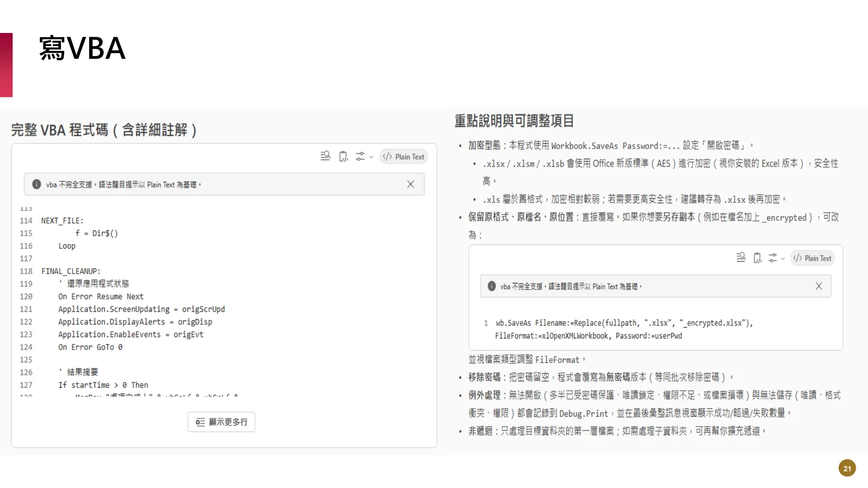Click the code line 'NEXT_FILE:'
Screen dimensions: 868x488
[x=62, y=221]
